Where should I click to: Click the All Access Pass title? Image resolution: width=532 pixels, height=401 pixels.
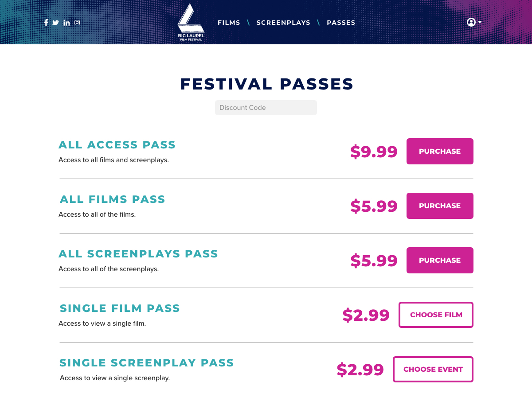tap(117, 145)
